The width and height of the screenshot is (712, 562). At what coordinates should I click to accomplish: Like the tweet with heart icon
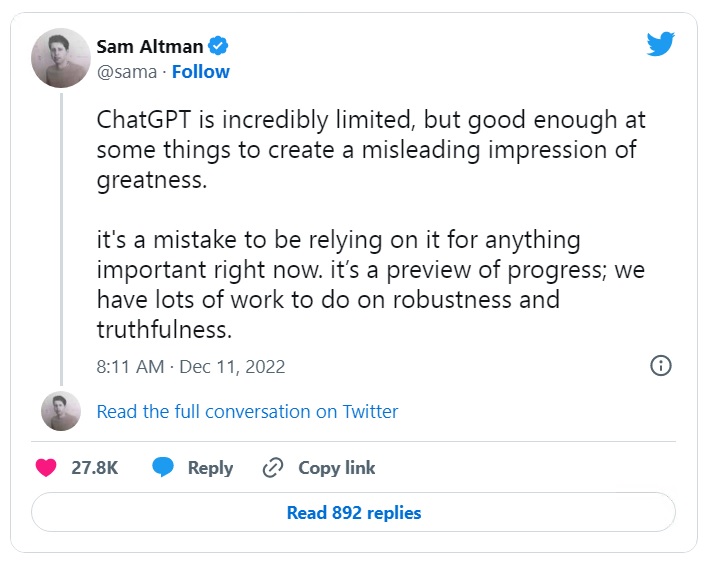(x=47, y=468)
